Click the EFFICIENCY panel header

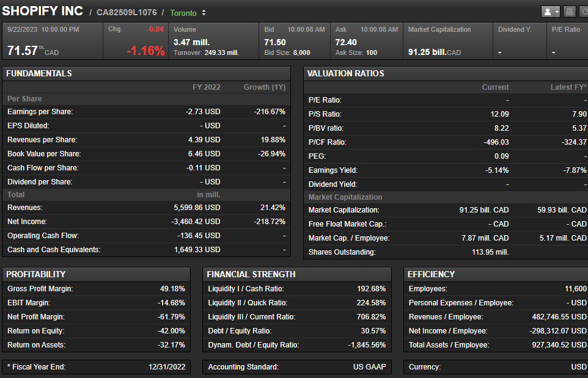(496, 274)
